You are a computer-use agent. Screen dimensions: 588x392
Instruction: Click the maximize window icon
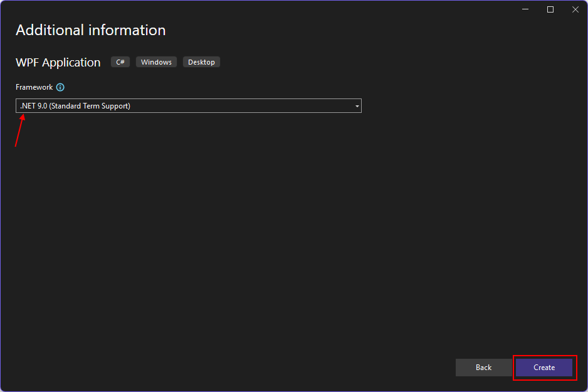click(x=550, y=9)
